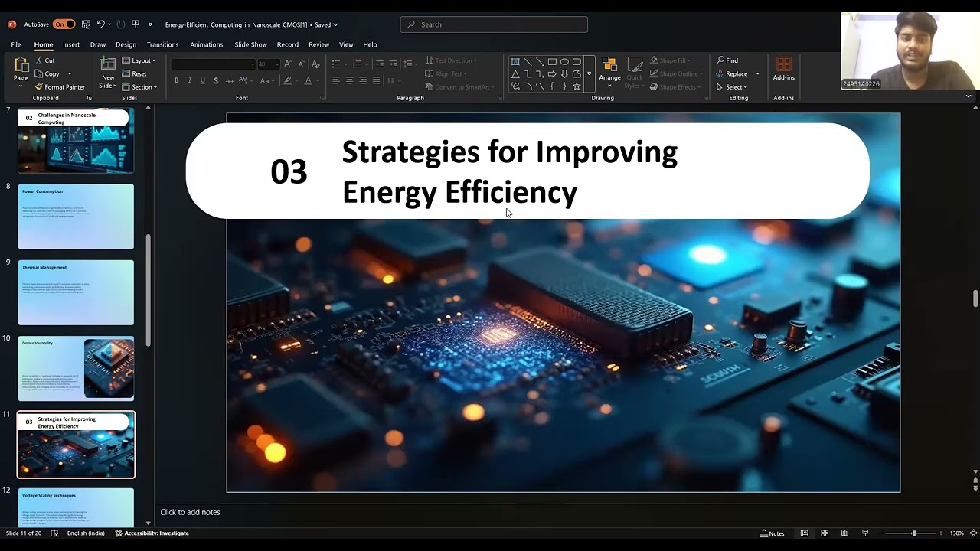Open the Slide Show tab
Screen dimensions: 980x551
pyautogui.click(x=250, y=44)
